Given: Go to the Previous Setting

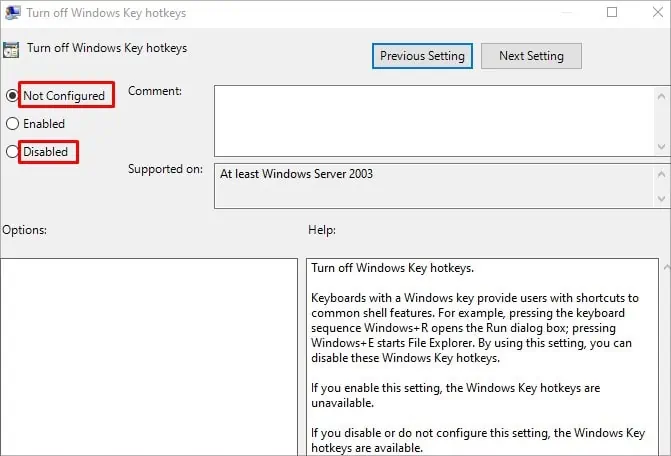Looking at the screenshot, I should point(423,56).
